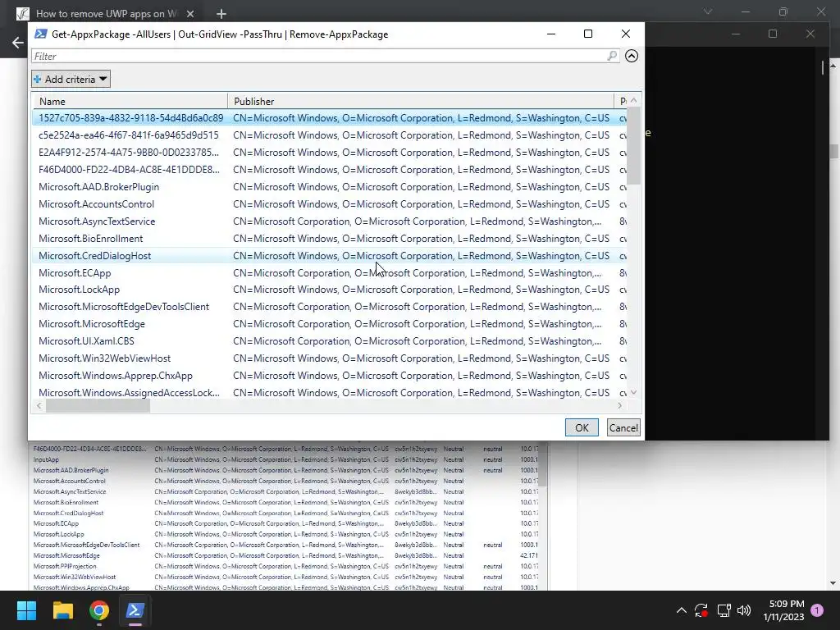Close the Out-GridView dialog window
The height and width of the screenshot is (630, 840).
coord(625,34)
